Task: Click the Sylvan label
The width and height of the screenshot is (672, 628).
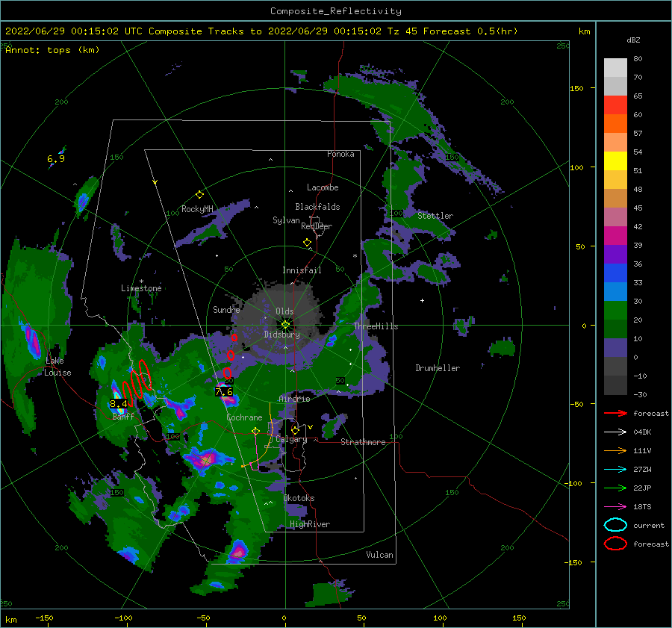Action: pos(286,220)
